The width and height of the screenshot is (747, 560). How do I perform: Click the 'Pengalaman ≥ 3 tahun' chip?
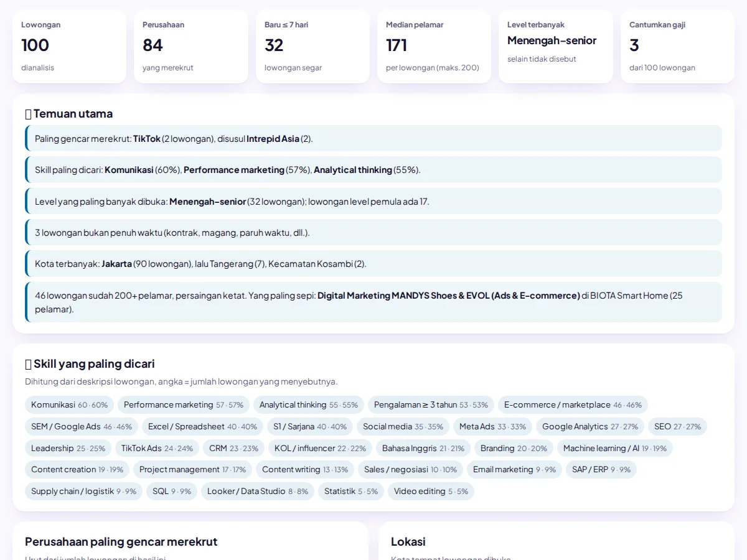coord(431,405)
